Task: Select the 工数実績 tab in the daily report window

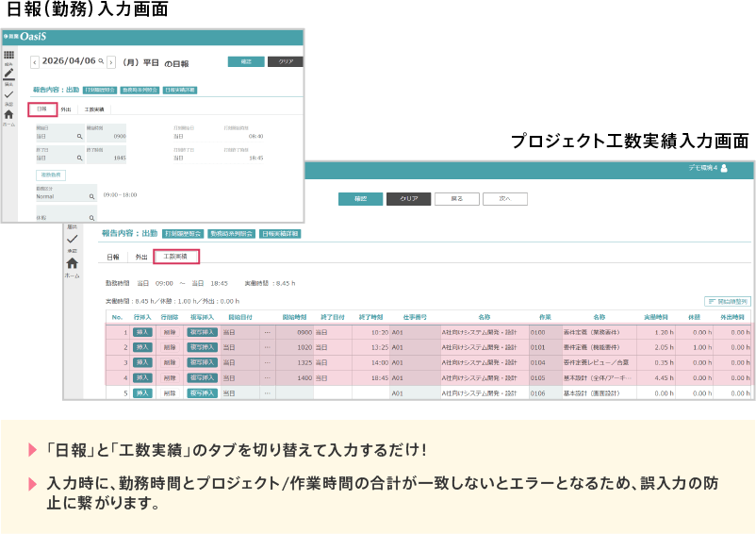Action: click(x=94, y=109)
